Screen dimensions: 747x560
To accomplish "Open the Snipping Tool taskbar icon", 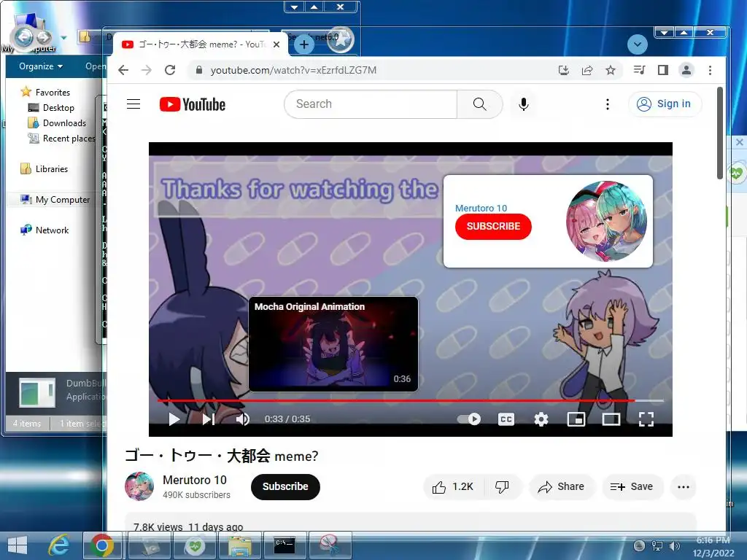I will coord(330,545).
